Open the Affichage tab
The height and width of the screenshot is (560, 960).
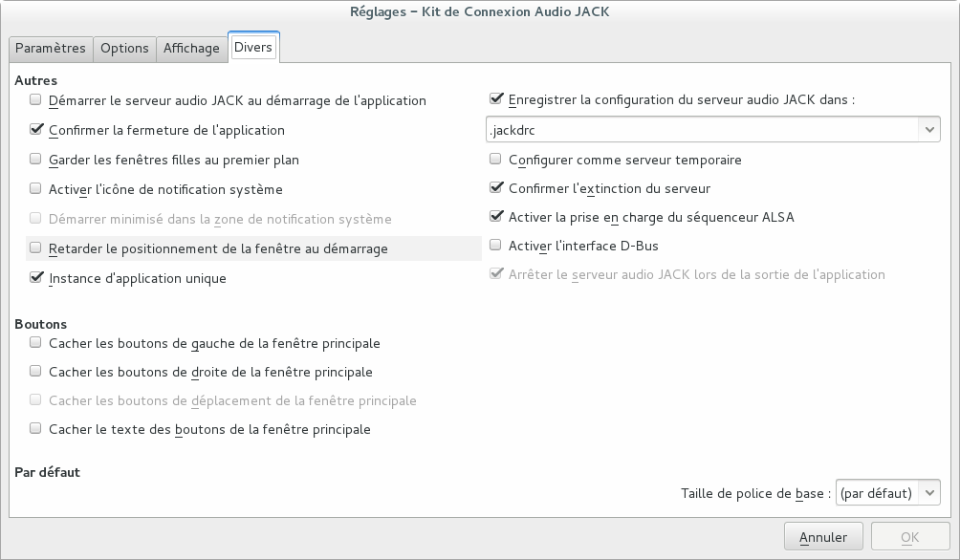point(191,48)
